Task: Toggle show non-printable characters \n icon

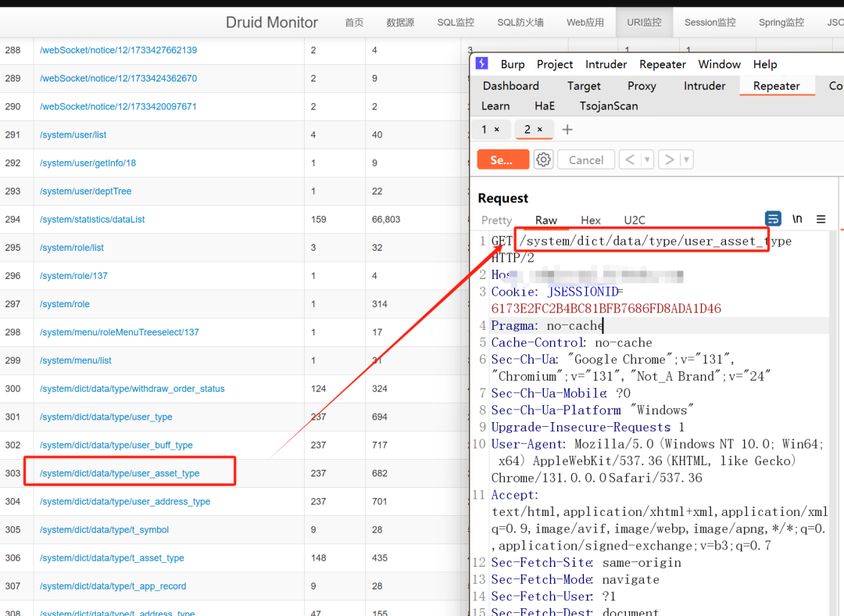Action: pyautogui.click(x=797, y=219)
